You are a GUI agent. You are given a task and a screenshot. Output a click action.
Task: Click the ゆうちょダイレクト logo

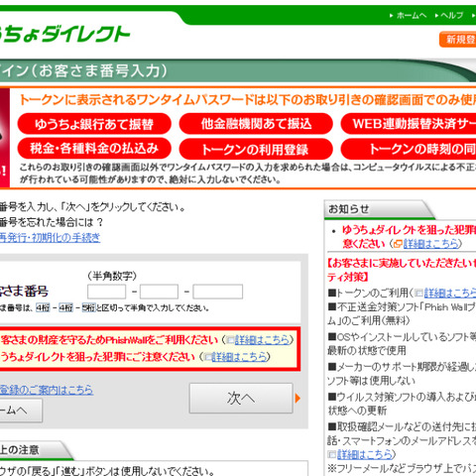(64, 34)
